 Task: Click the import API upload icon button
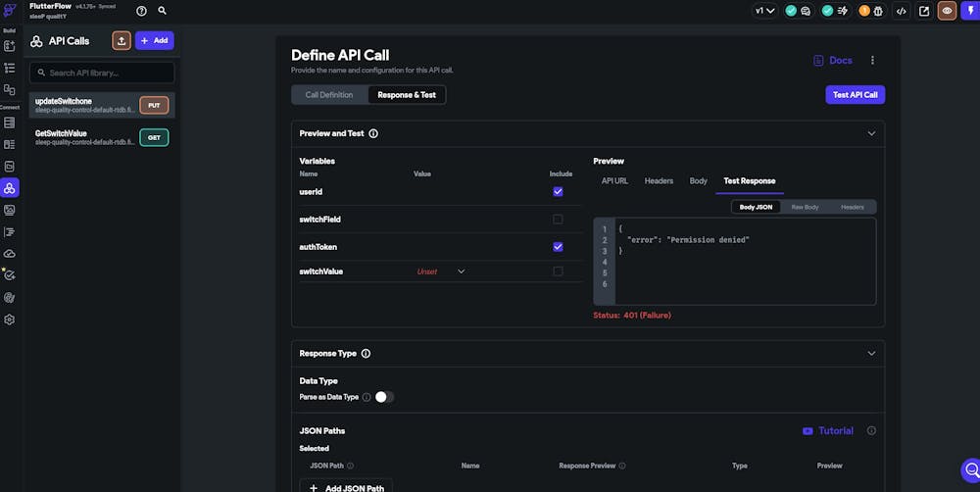pyautogui.click(x=122, y=40)
